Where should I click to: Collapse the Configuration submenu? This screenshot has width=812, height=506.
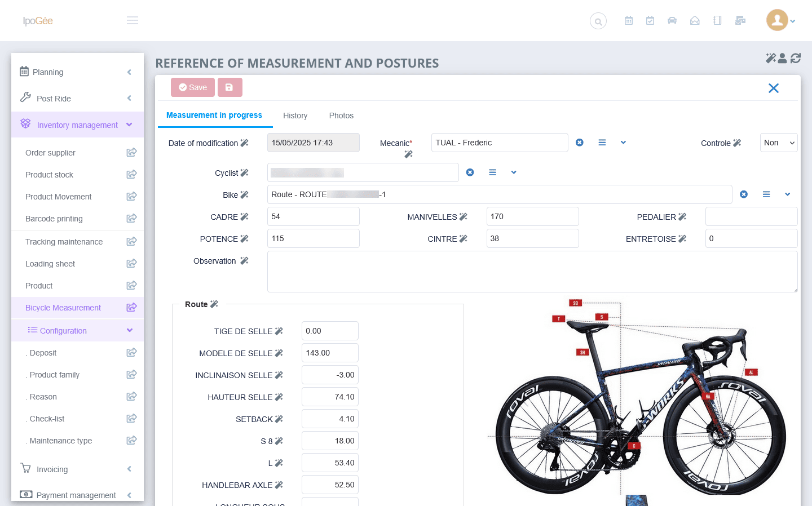point(77,330)
